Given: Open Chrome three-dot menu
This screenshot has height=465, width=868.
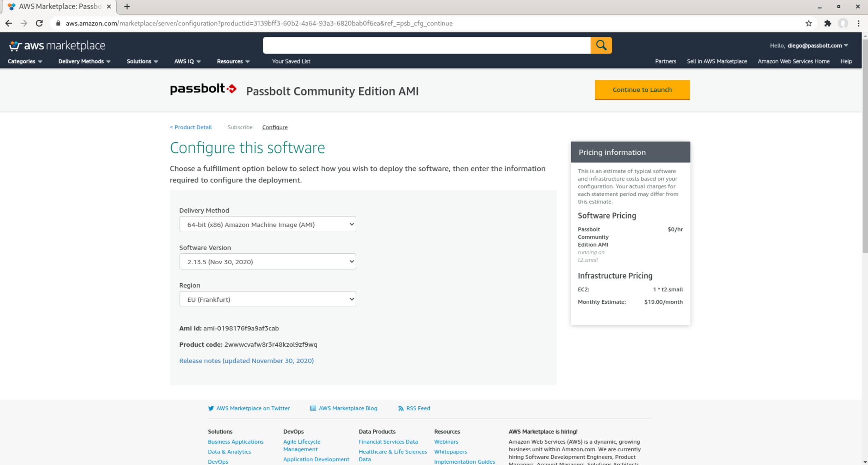Looking at the screenshot, I should tap(858, 23).
